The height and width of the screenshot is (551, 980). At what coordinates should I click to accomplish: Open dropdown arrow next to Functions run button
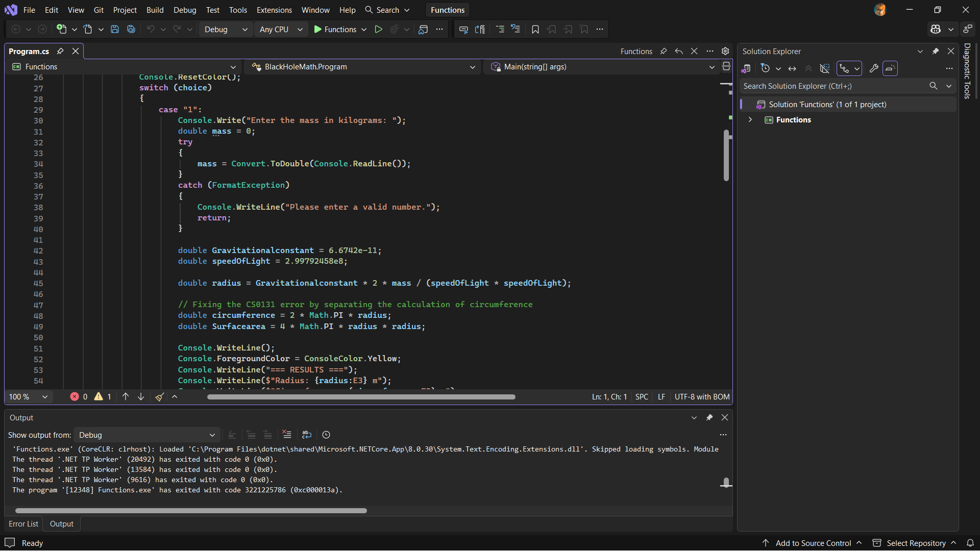[364, 30]
